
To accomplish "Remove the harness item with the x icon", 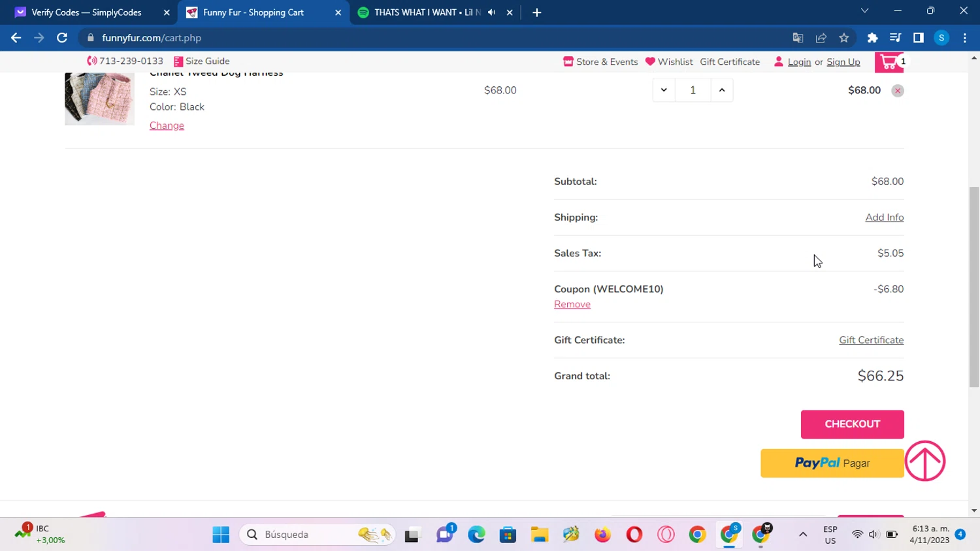I will point(898,91).
